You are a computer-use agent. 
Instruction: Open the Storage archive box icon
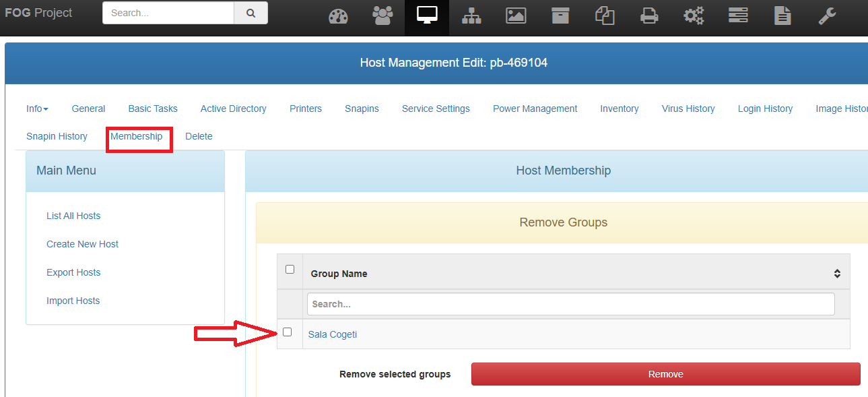point(560,16)
